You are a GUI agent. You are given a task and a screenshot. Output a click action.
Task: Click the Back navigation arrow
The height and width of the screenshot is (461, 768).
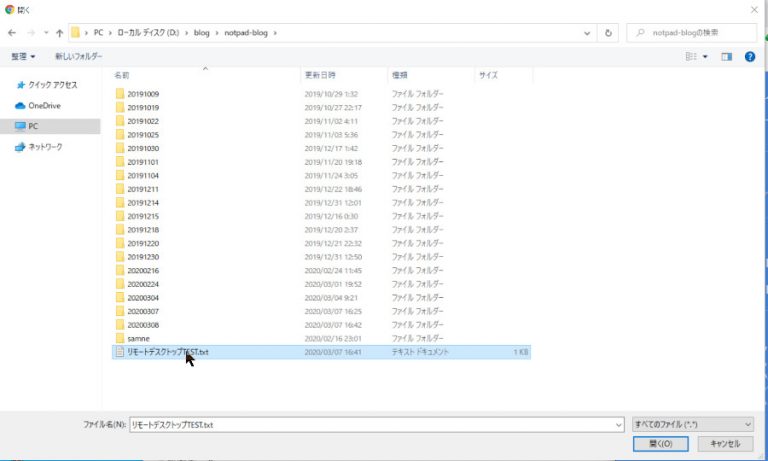[x=12, y=33]
